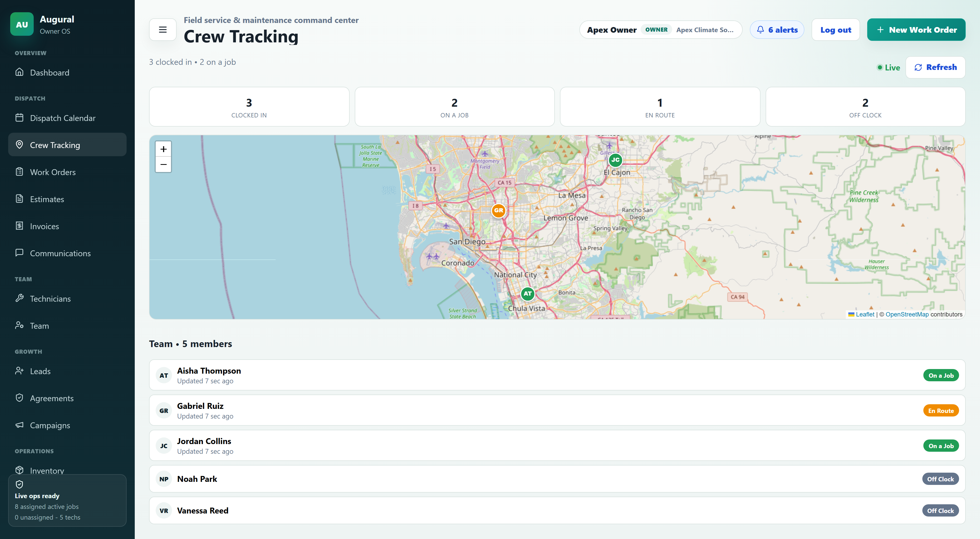Zoom in the map with plus
The image size is (980, 539).
tap(163, 149)
